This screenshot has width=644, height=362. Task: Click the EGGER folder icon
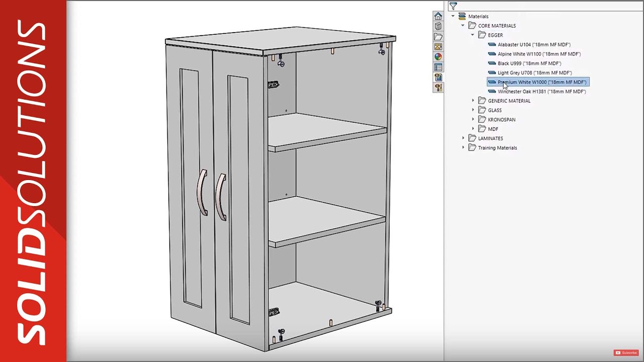482,35
